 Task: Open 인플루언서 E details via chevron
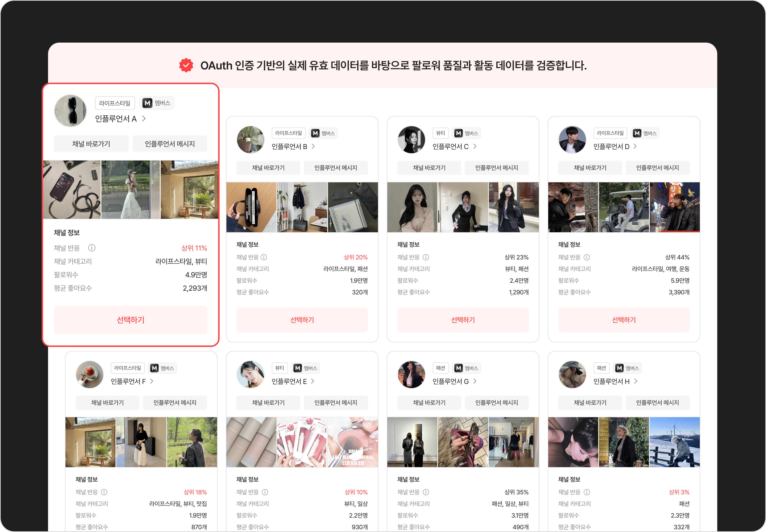coord(313,381)
